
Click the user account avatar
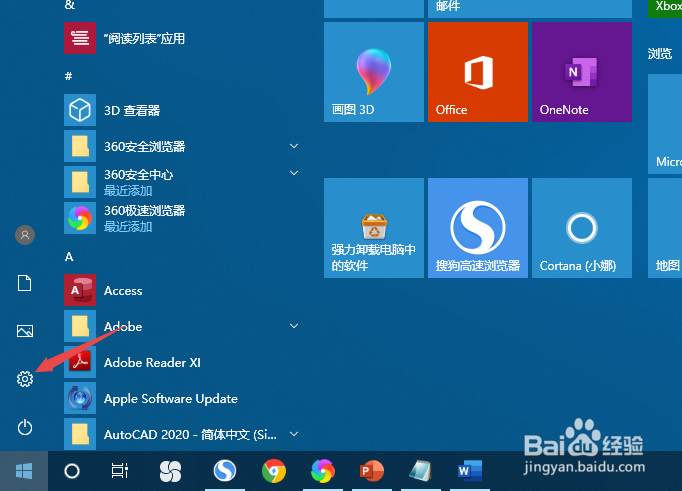tap(25, 235)
